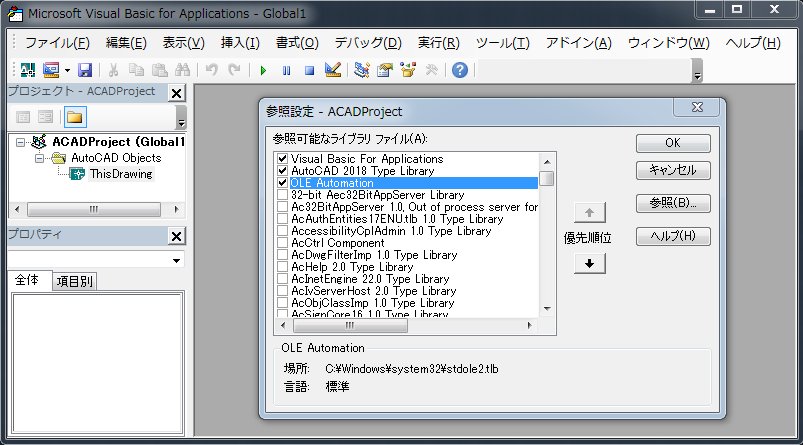Open toolbar options overflow arrow
The width and height of the screenshot is (803, 445).
696,71
